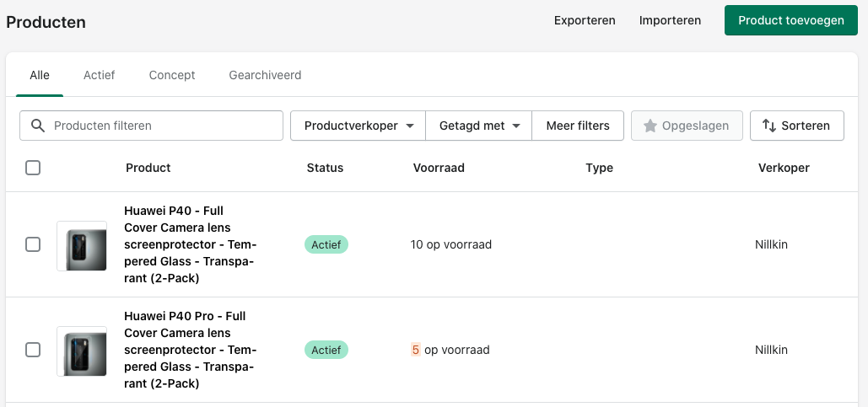Open the Productverkoper filter dropdown

click(359, 126)
